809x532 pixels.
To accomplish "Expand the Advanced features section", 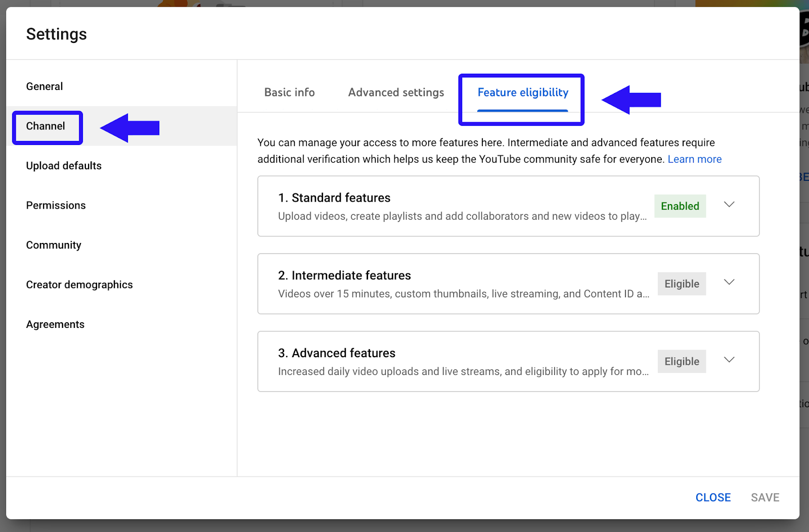I will click(x=729, y=360).
